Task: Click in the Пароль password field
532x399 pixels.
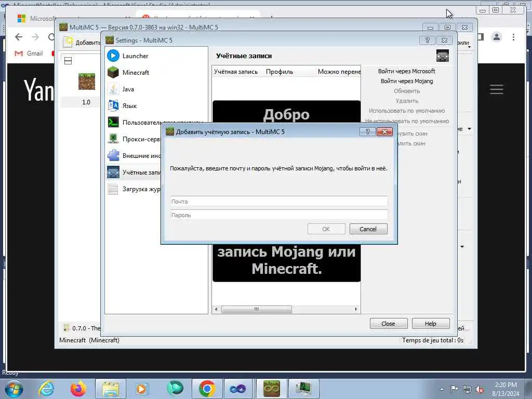Action: (x=279, y=215)
